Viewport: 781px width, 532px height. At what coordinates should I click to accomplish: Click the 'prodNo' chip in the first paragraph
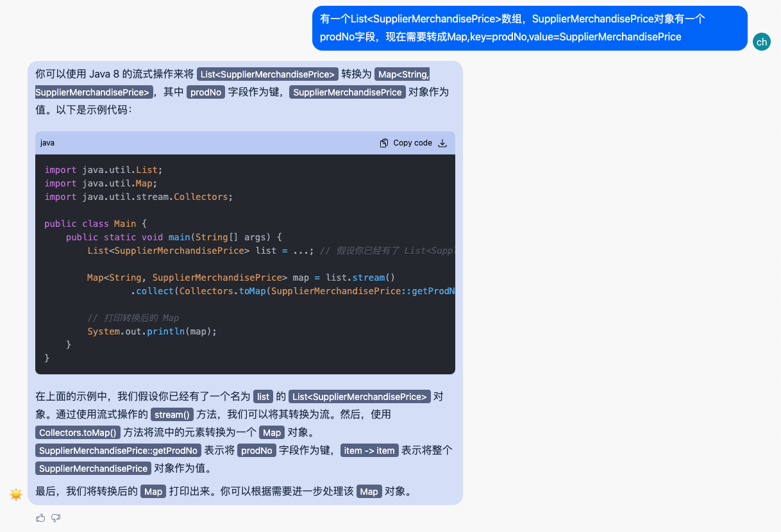206,92
